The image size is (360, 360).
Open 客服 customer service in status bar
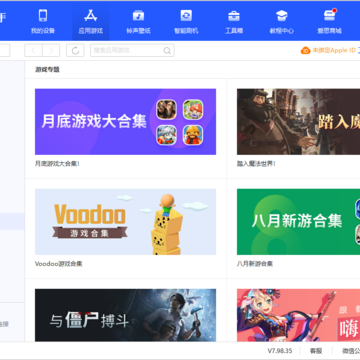coord(316,351)
